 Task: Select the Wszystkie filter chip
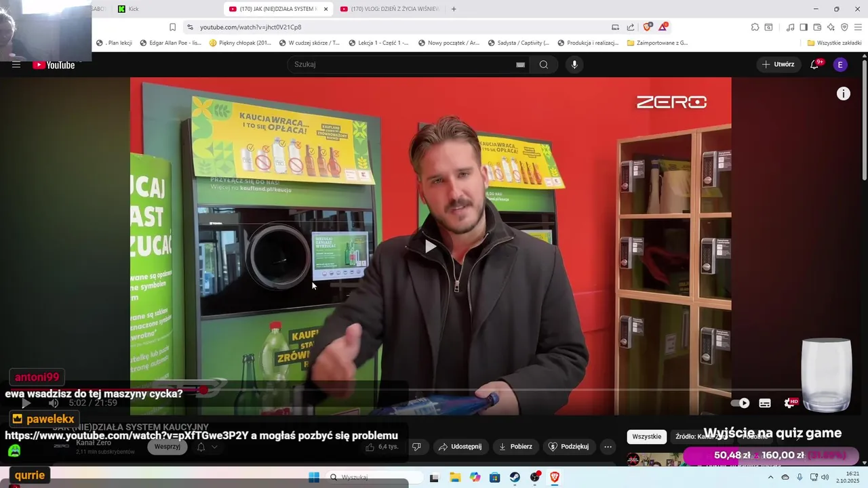tap(646, 436)
